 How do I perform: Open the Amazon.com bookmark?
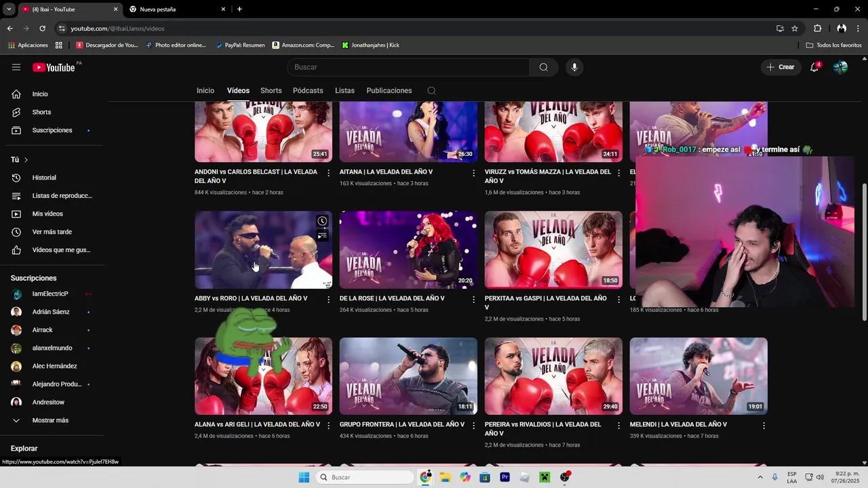click(x=303, y=45)
